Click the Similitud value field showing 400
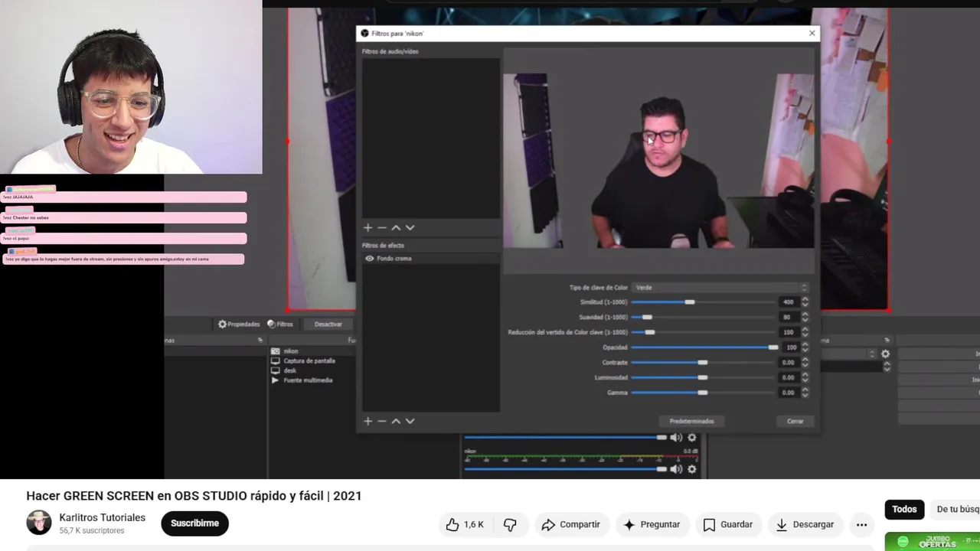 (x=789, y=302)
